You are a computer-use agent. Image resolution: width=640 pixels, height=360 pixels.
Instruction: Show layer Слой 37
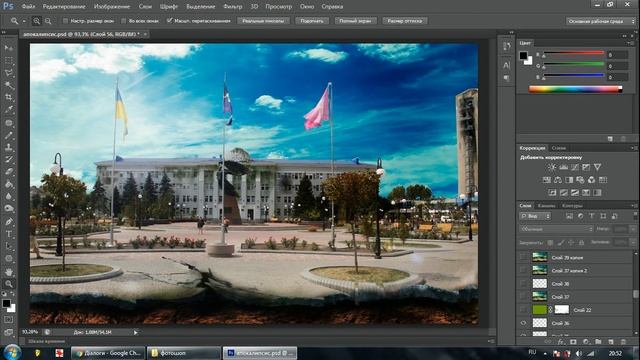pyautogui.click(x=523, y=296)
